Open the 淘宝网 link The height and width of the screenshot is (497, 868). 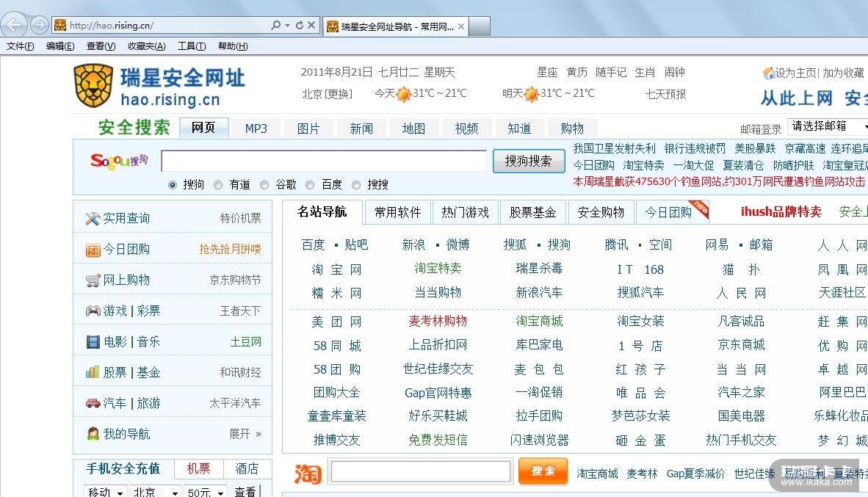336,269
